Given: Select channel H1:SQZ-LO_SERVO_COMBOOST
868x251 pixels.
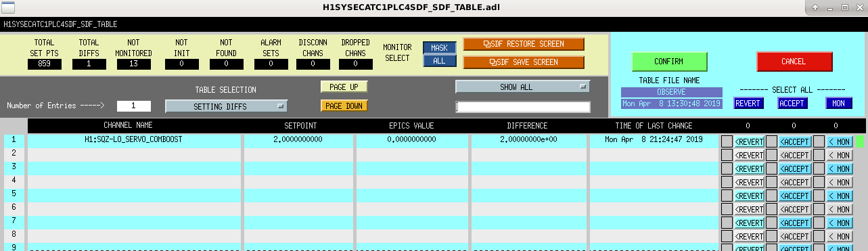Looking at the screenshot, I should [x=133, y=139].
